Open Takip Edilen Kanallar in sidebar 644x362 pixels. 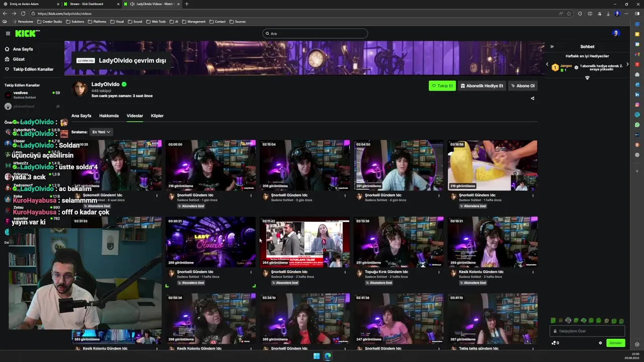pos(33,69)
